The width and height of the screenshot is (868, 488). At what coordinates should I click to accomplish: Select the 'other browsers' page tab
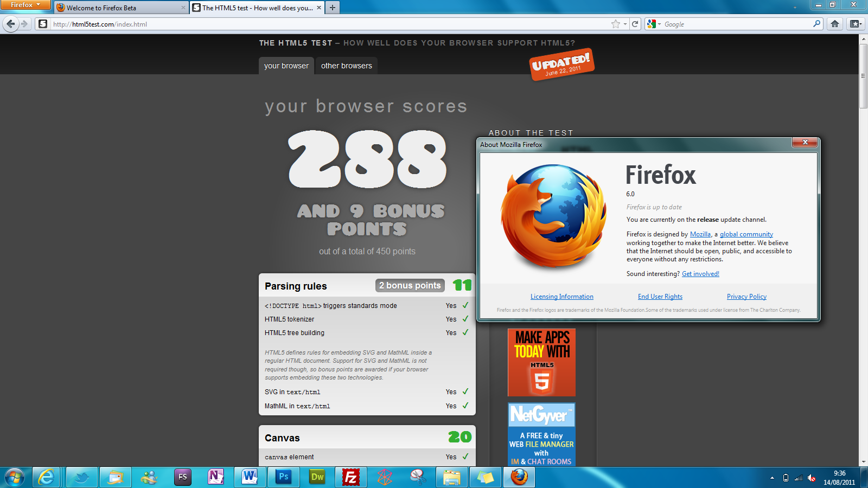347,66
